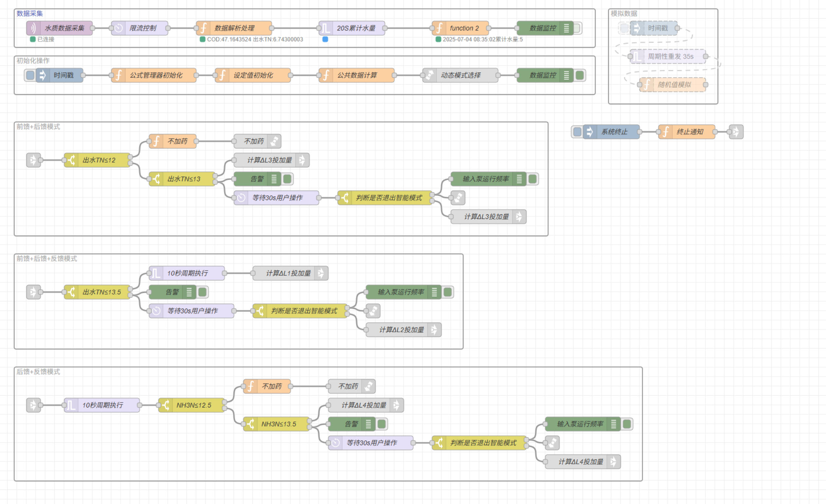Select the function icon on 设定值初始化 node
Viewport: 826px width, 504px height.
(222, 75)
